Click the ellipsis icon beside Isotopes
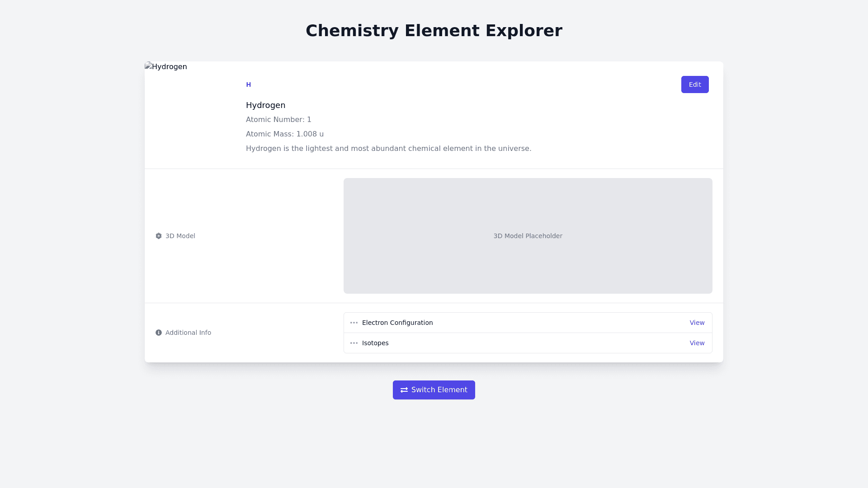 point(354,343)
